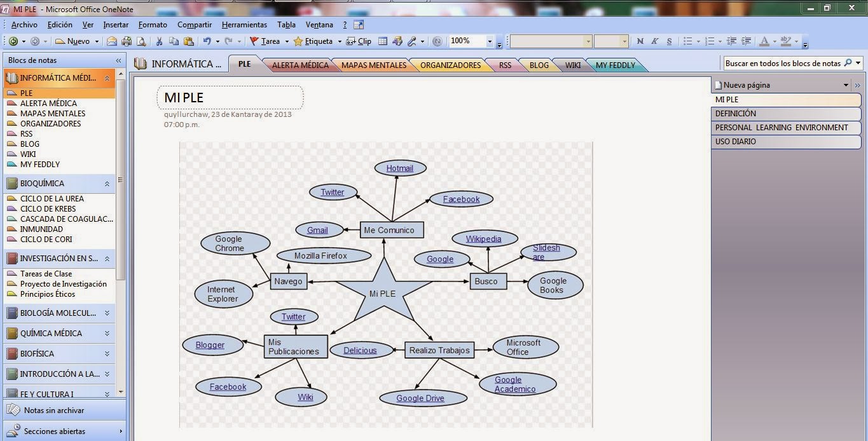Open the Hotmail link in diagram

click(400, 168)
